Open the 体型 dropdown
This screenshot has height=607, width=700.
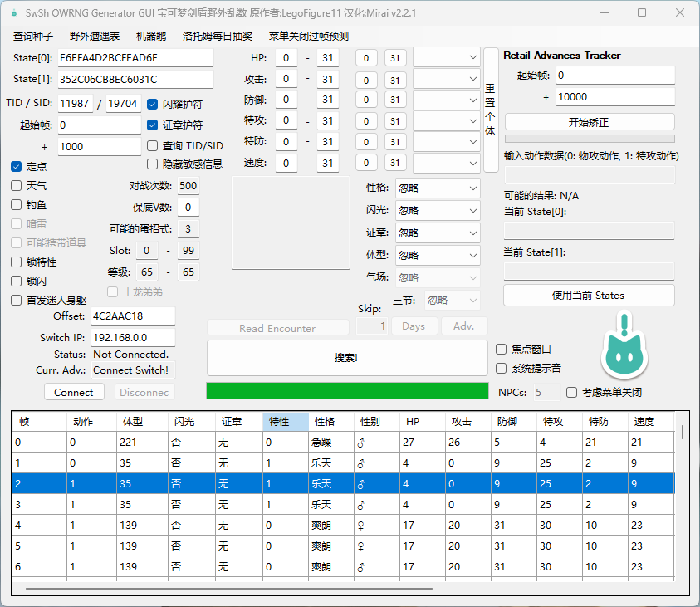pos(438,255)
